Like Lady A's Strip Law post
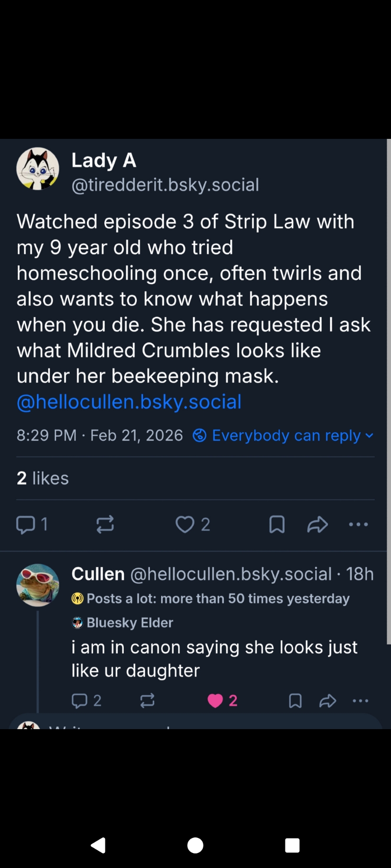The height and width of the screenshot is (868, 391). click(x=185, y=524)
